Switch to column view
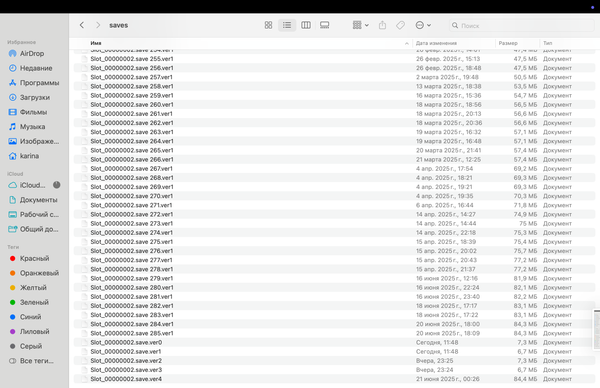 coord(306,25)
